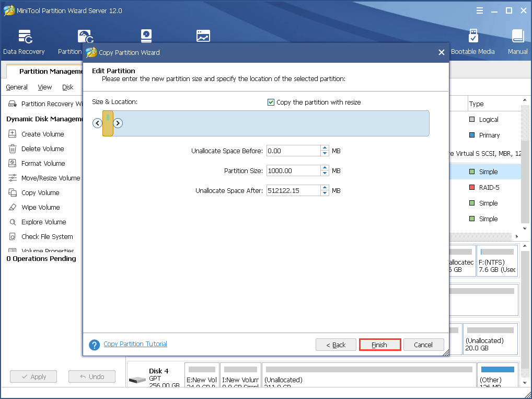
Task: Click the Unallocate Space Before field
Action: [294, 151]
